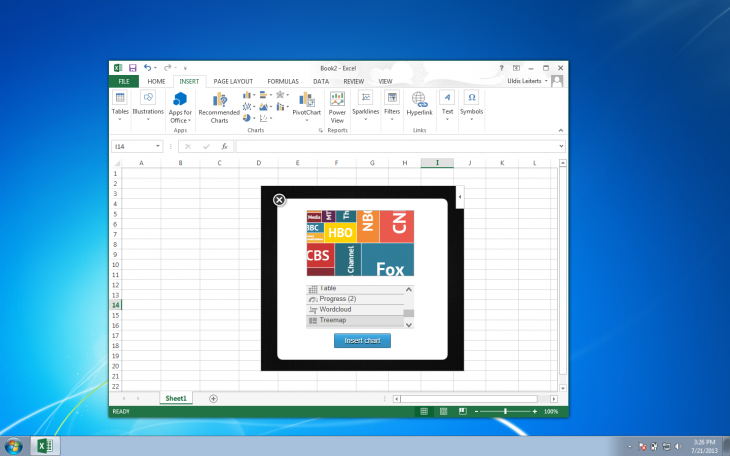Select Normal view in status bar

423,411
